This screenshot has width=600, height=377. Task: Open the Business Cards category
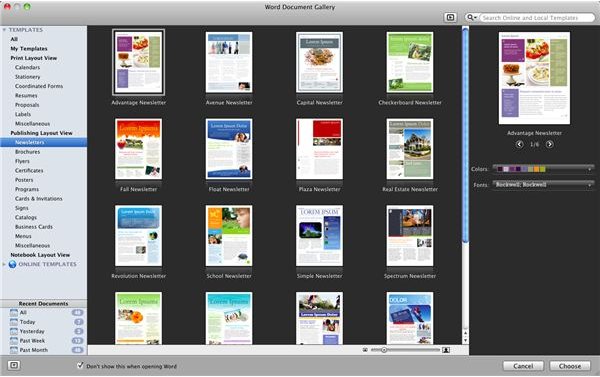tap(34, 227)
